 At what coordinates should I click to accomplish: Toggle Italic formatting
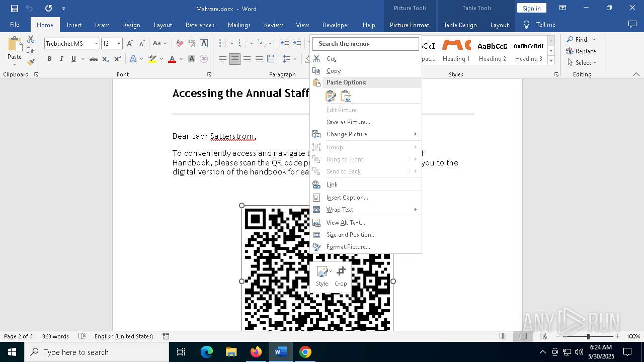(61, 59)
